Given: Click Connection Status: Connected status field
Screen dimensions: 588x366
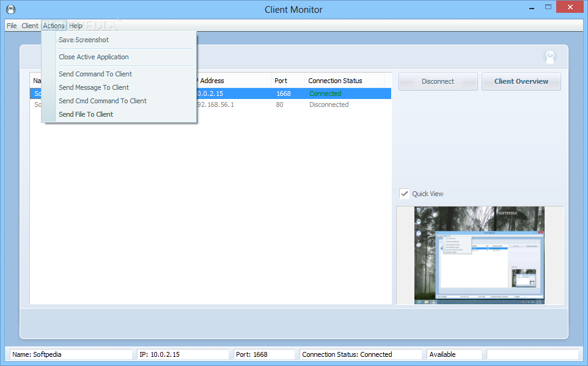Looking at the screenshot, I should pos(361,354).
